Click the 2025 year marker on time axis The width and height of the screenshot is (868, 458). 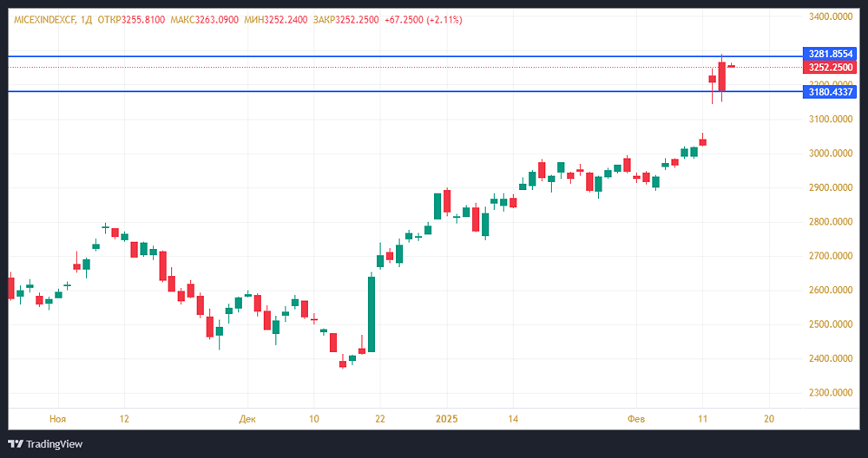coord(445,419)
